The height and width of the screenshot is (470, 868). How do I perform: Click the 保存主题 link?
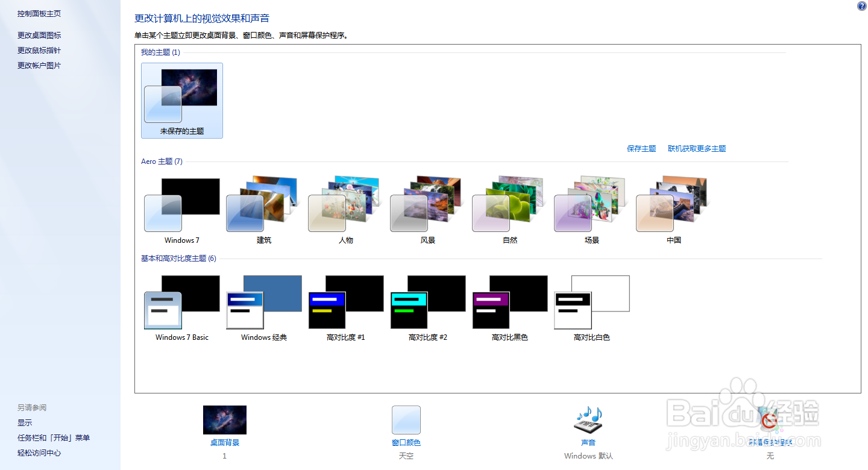[x=641, y=149]
